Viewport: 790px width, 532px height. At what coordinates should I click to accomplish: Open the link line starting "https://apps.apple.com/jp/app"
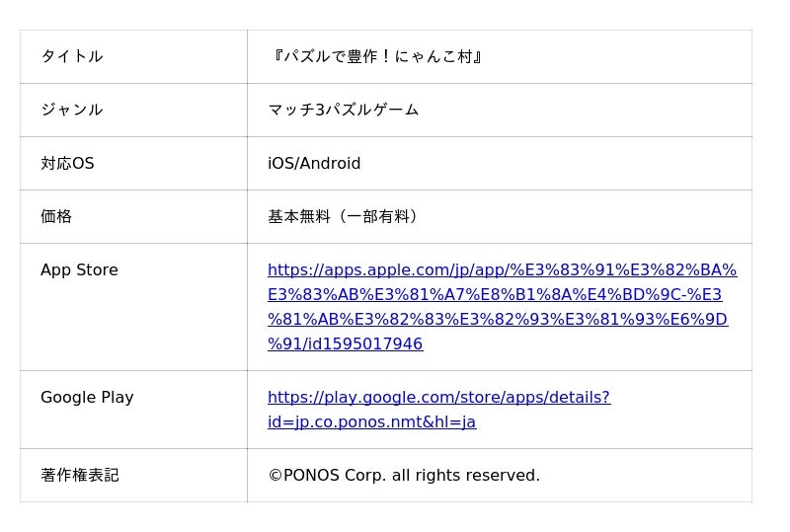pyautogui.click(x=502, y=269)
